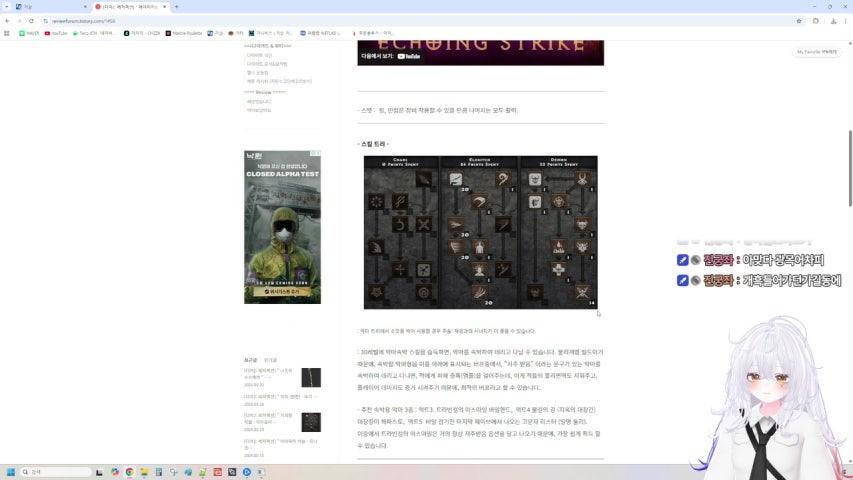Click the Closed Alpha Test ad banner
This screenshot has width=853, height=480.
tap(282, 227)
